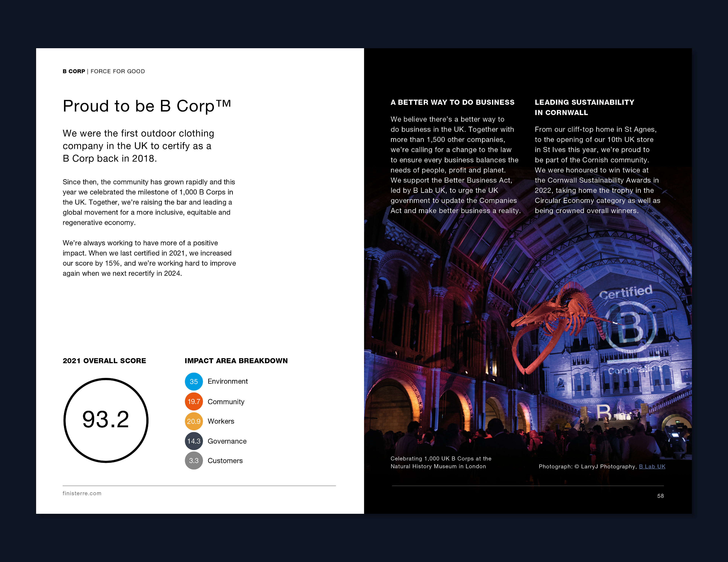Click the 'Customers' label
The width and height of the screenshot is (728, 562).
pos(225,461)
